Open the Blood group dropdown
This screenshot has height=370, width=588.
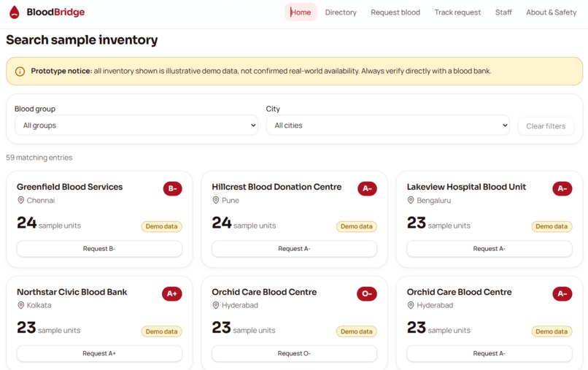click(136, 126)
